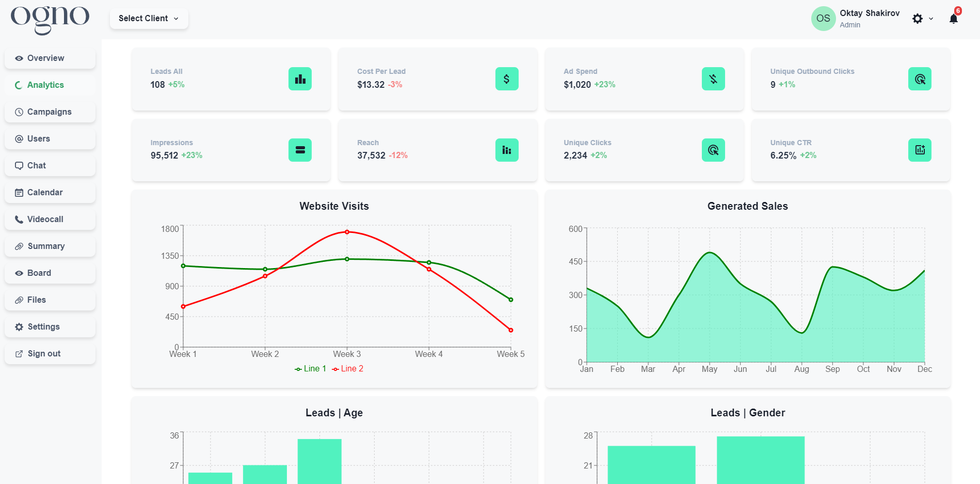The height and width of the screenshot is (484, 980).
Task: Click the Cost Per Lead dollar icon
Action: pyautogui.click(x=506, y=79)
